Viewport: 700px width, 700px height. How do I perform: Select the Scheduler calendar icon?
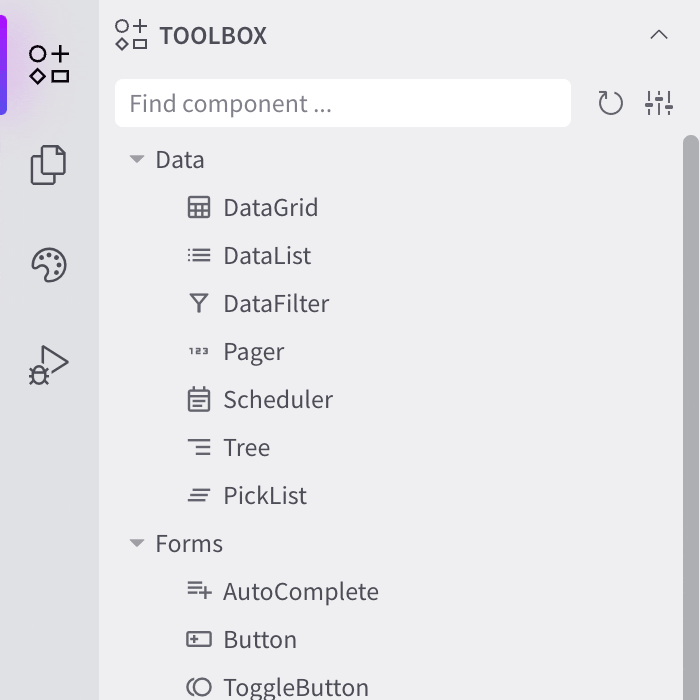tap(199, 399)
